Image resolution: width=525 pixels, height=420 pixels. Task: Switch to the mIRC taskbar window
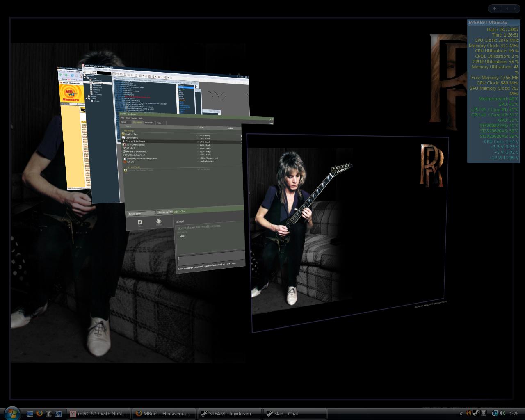pos(98,413)
